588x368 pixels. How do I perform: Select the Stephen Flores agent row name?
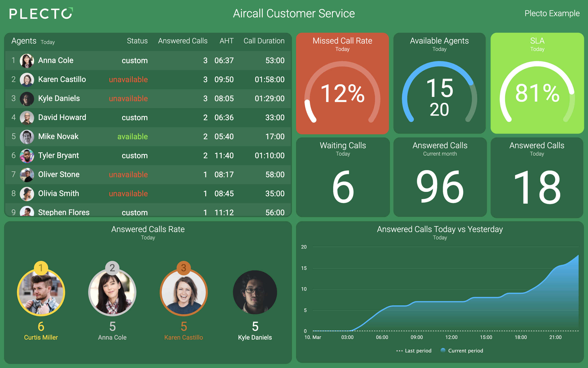(64, 212)
